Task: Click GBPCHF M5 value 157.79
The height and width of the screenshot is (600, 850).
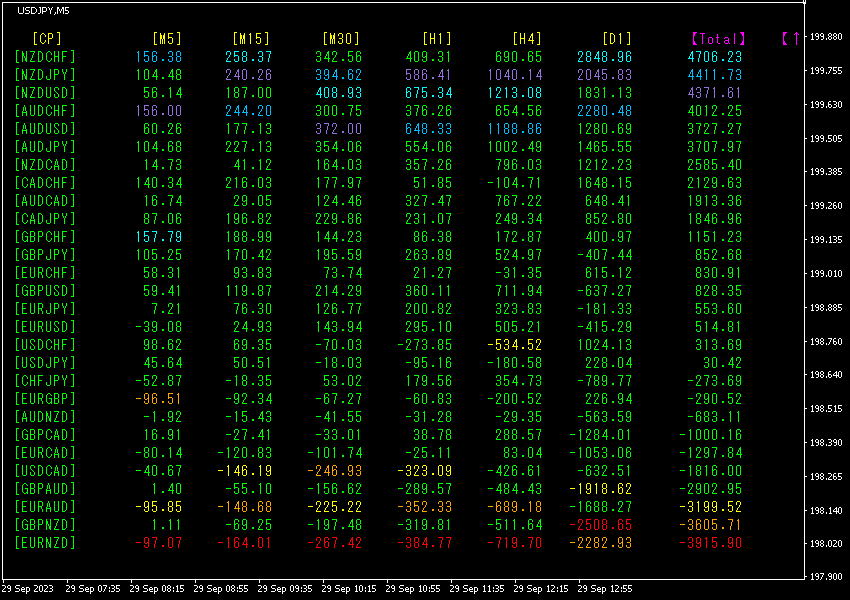Action: (x=159, y=237)
